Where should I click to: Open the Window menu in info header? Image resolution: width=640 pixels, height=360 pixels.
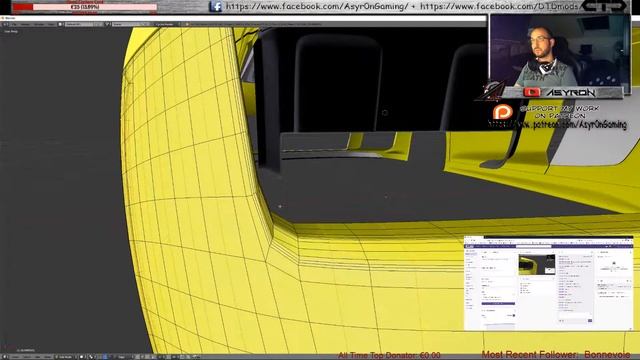click(39, 24)
